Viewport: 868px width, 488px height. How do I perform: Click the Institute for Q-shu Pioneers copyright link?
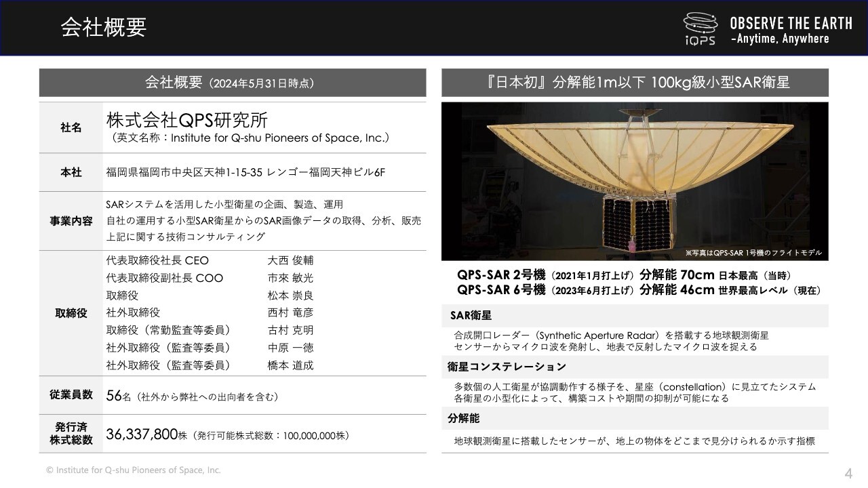(134, 470)
